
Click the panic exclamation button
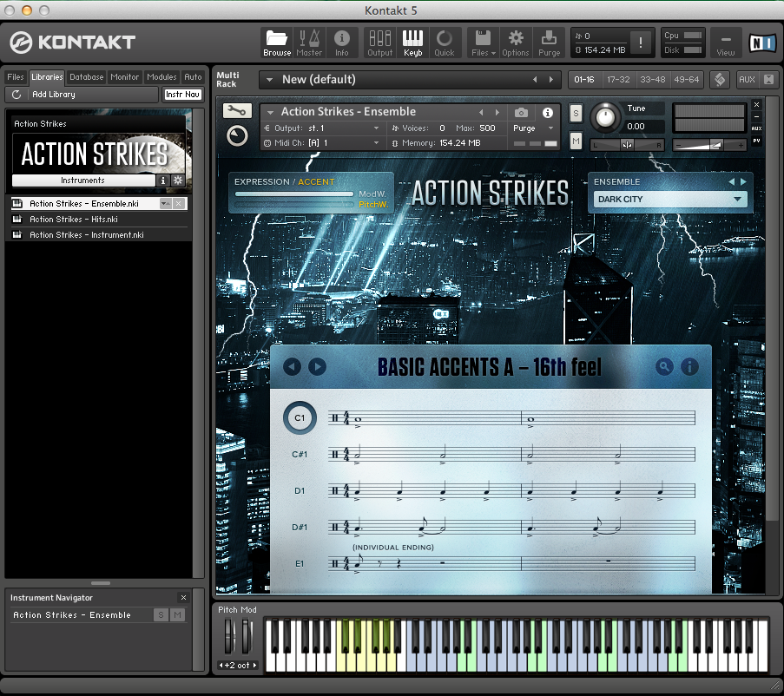(641, 43)
